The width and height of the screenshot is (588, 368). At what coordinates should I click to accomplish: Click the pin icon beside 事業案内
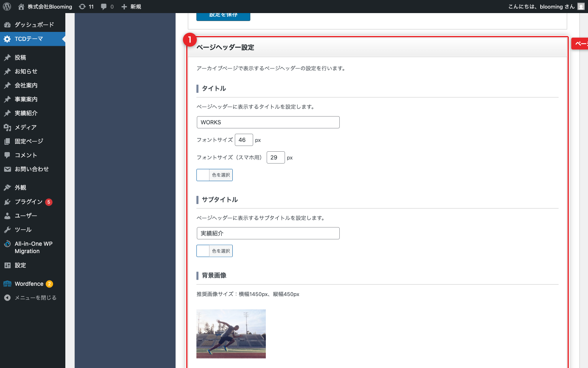7,99
